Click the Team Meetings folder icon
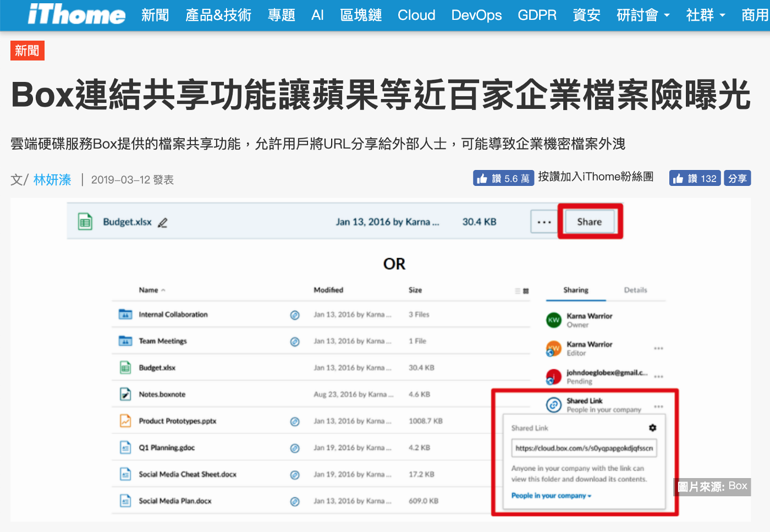 pos(125,341)
